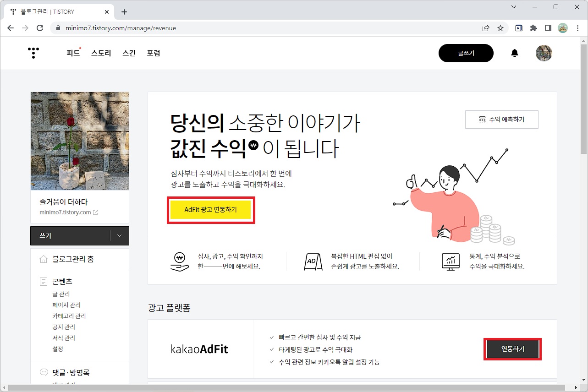
Task: Click the statistics monitor icon
Action: point(451,261)
